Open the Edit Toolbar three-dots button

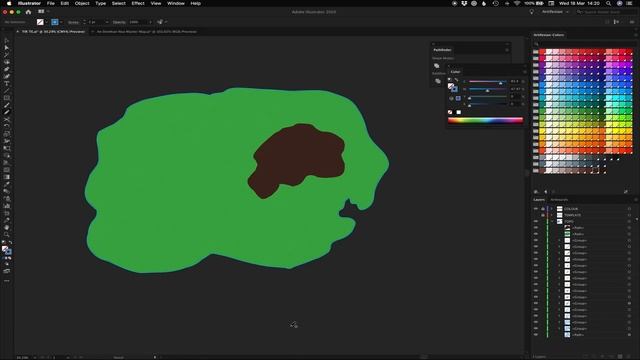[x=7, y=281]
